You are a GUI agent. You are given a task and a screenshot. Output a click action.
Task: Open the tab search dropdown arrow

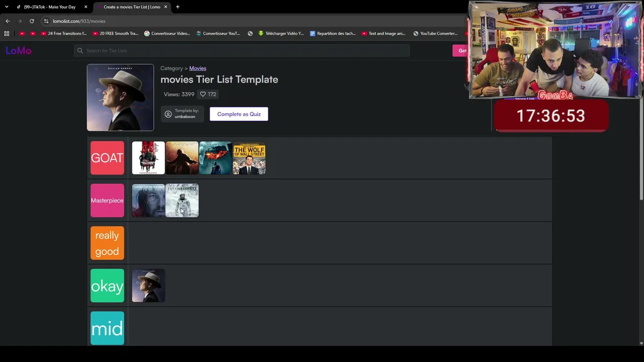pos(7,7)
